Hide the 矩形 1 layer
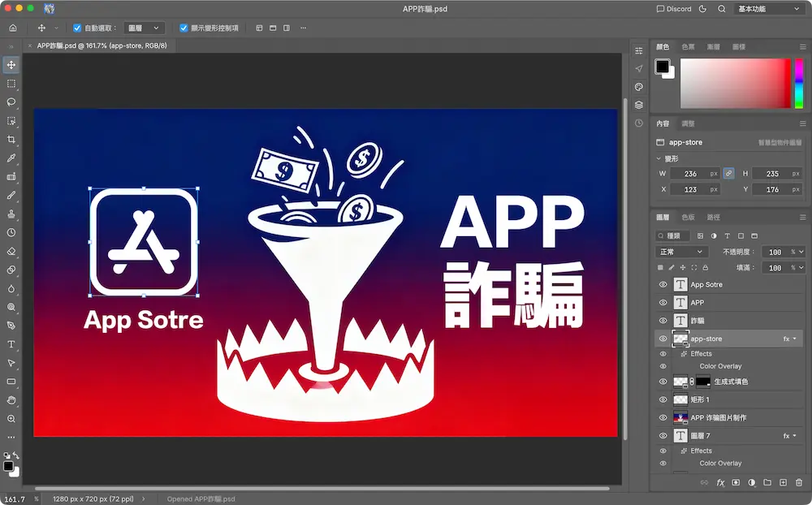This screenshot has width=812, height=505. 663,399
